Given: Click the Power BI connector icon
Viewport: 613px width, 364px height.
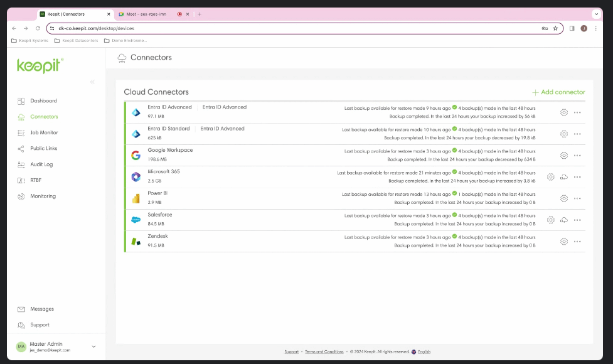Looking at the screenshot, I should (136, 198).
